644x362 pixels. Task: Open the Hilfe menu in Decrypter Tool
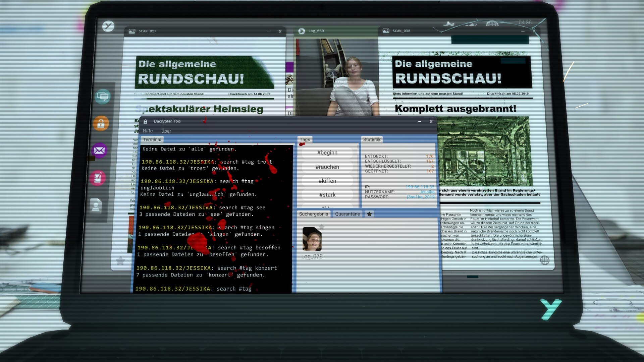(x=148, y=131)
